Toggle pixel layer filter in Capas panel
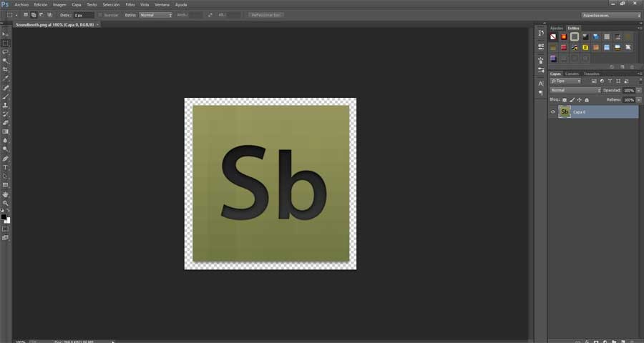Image resolution: width=644 pixels, height=343 pixels. [594, 81]
